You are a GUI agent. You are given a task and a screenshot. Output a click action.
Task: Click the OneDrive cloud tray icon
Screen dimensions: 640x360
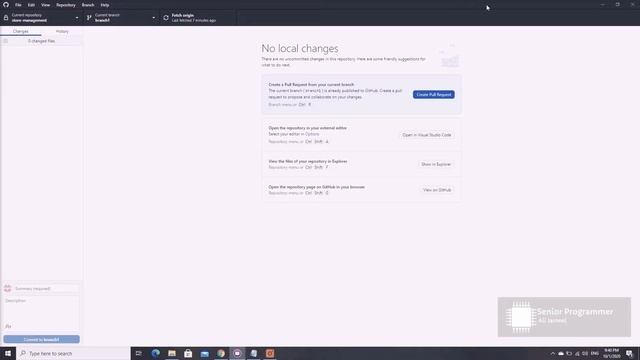click(561, 353)
